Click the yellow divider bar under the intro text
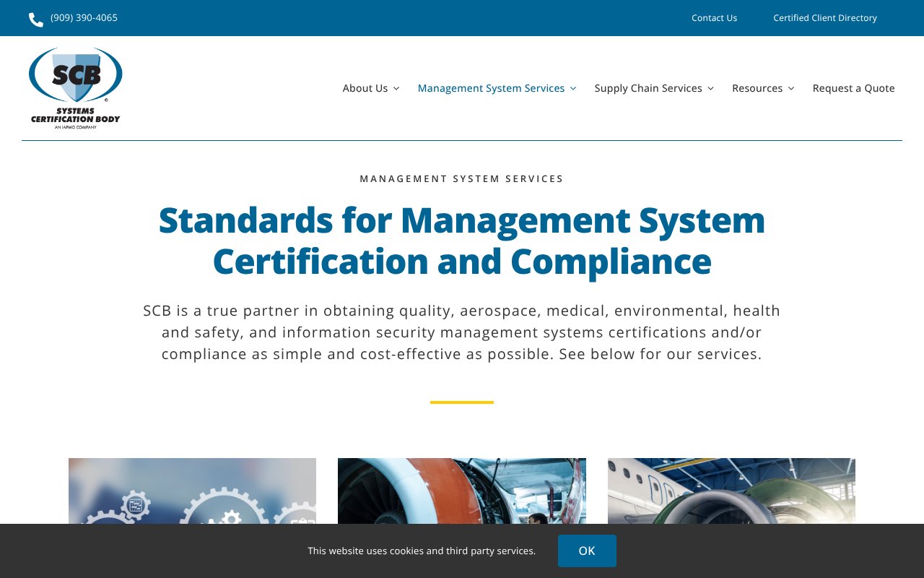The image size is (924, 578). 461,402
